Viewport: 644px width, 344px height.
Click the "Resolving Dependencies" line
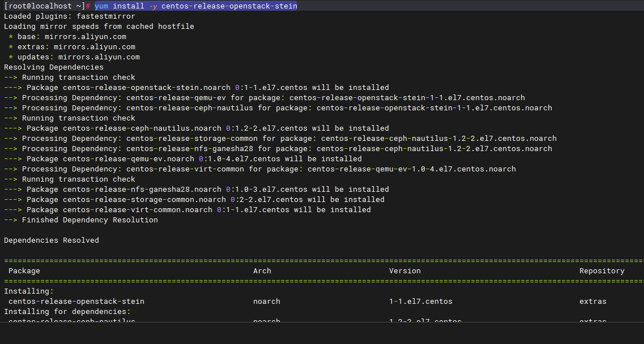coord(54,67)
